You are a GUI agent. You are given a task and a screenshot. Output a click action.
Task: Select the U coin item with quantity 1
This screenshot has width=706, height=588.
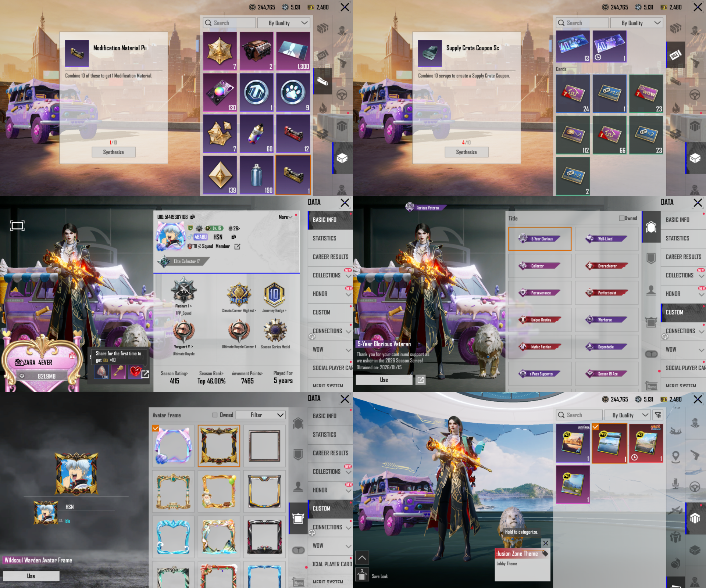coord(257,92)
